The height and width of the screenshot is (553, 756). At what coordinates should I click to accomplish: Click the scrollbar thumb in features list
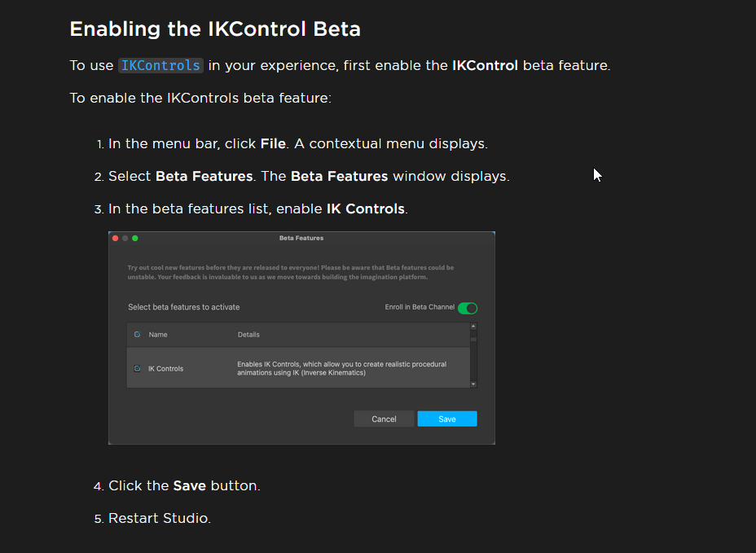tap(473, 340)
